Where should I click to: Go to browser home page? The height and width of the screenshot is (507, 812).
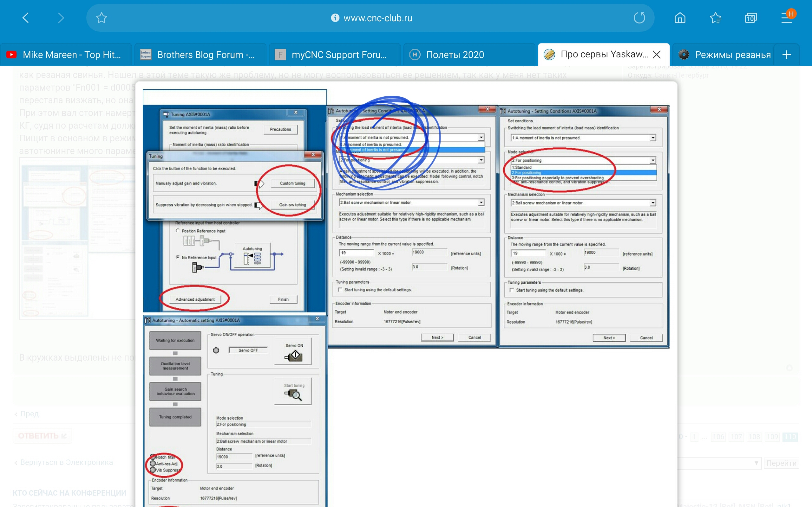click(x=680, y=17)
